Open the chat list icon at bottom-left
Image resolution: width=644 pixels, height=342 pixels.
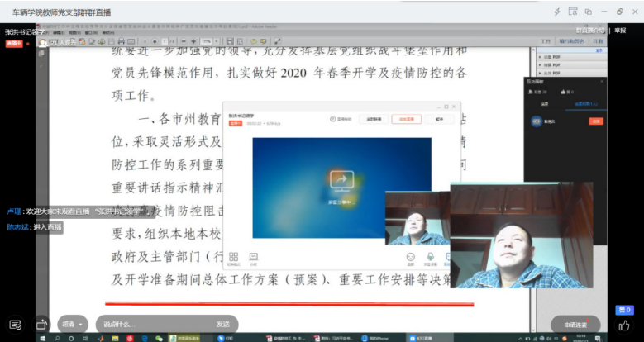(15, 324)
